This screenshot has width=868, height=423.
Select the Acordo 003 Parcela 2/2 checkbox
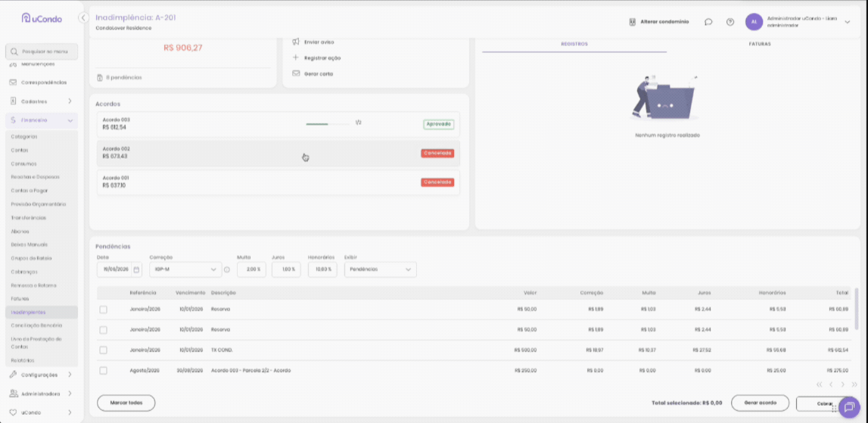104,370
